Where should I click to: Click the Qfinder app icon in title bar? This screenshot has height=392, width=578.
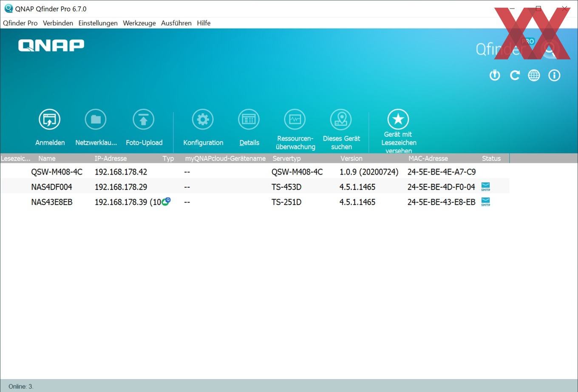pyautogui.click(x=8, y=8)
